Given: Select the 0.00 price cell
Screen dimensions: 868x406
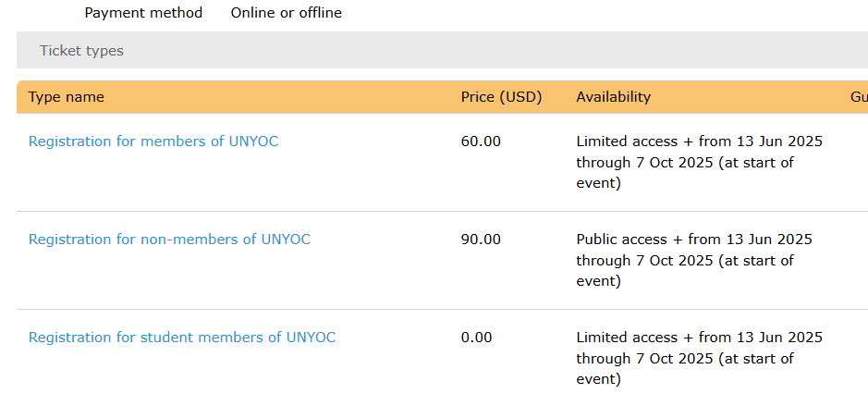Looking at the screenshot, I should (476, 338).
